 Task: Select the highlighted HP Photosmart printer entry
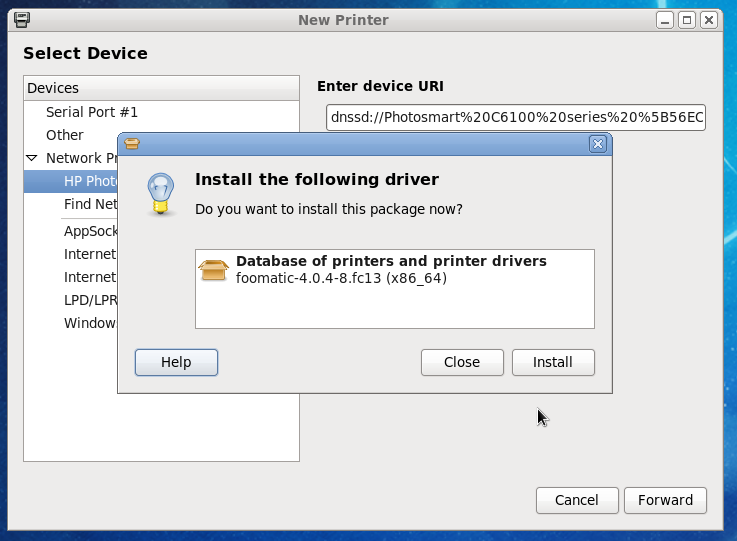pos(90,181)
